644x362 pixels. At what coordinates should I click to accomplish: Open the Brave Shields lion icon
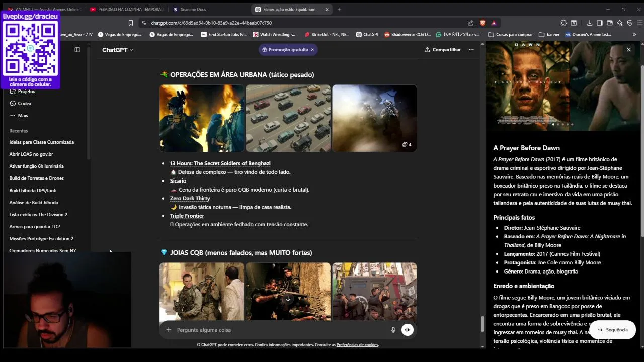coord(482,23)
